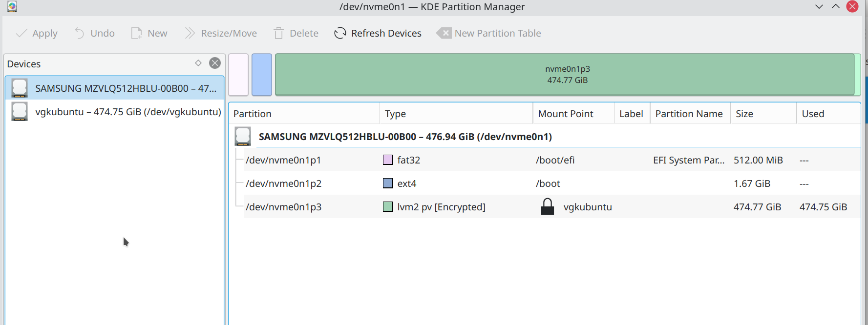Click the blue ext4 partition block in graph

pyautogui.click(x=262, y=75)
